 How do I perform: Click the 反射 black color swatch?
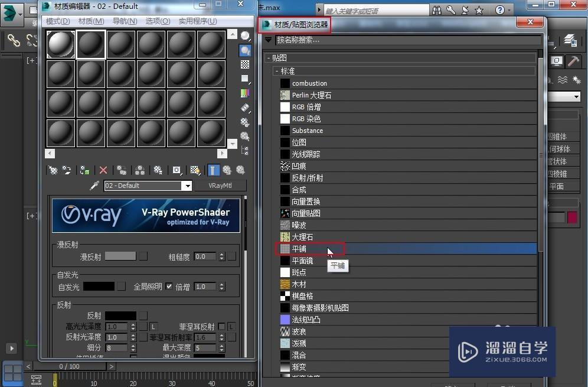click(120, 316)
